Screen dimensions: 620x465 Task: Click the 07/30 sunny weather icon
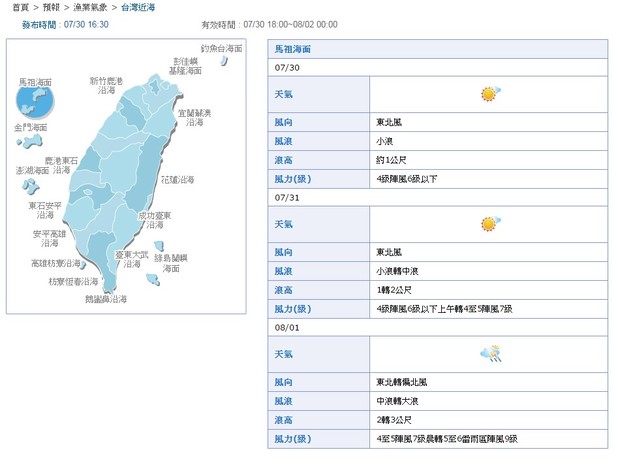pyautogui.click(x=489, y=94)
